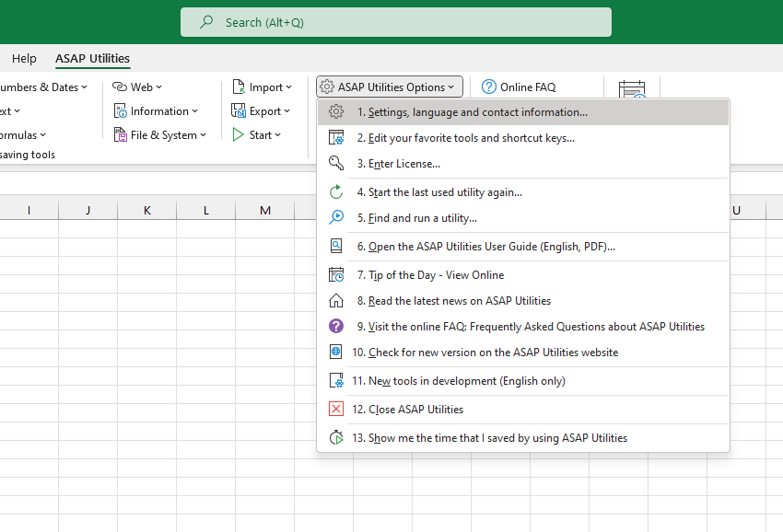This screenshot has height=532, width=783.
Task: Click the Import document icon
Action: point(239,87)
